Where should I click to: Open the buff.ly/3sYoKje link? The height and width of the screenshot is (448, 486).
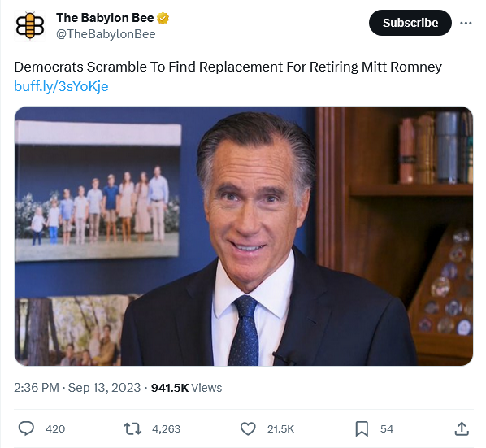pyautogui.click(x=61, y=86)
